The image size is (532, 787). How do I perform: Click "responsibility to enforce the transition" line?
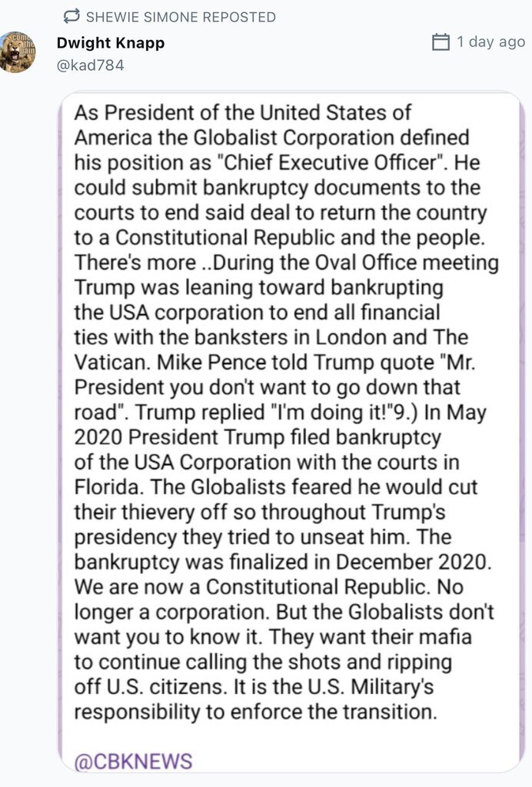(255, 711)
